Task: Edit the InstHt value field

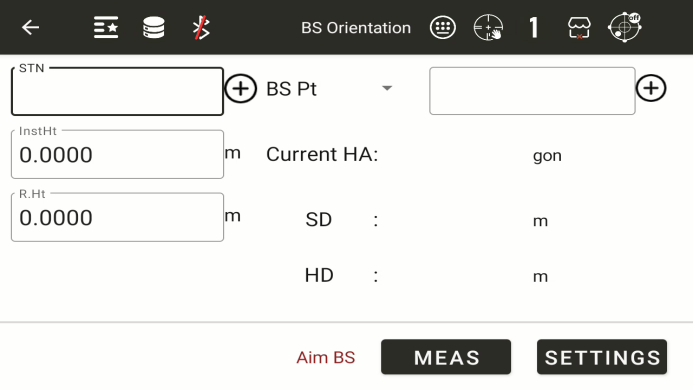Action: point(118,154)
